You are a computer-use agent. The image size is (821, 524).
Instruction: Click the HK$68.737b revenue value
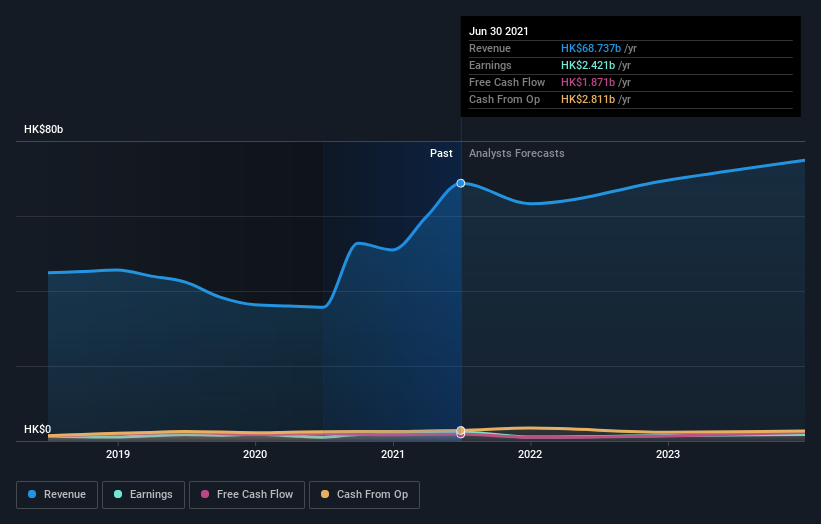pos(591,48)
